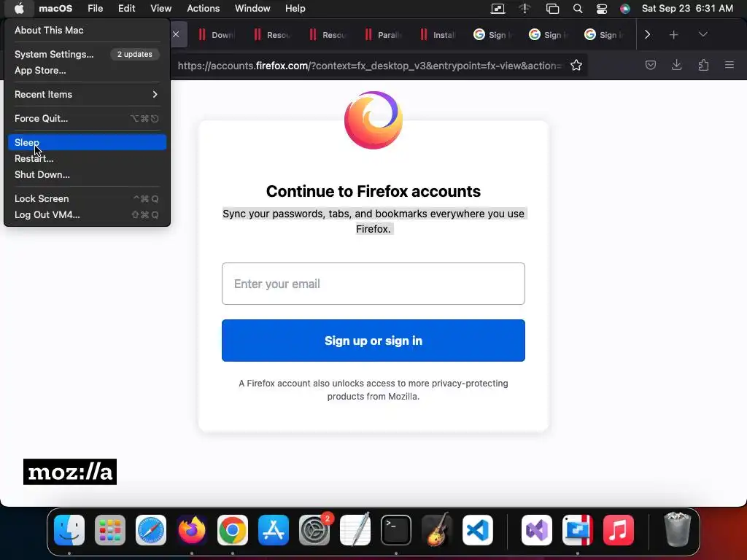This screenshot has width=747, height=560.
Task: Select About This Mac
Action: 87,30
